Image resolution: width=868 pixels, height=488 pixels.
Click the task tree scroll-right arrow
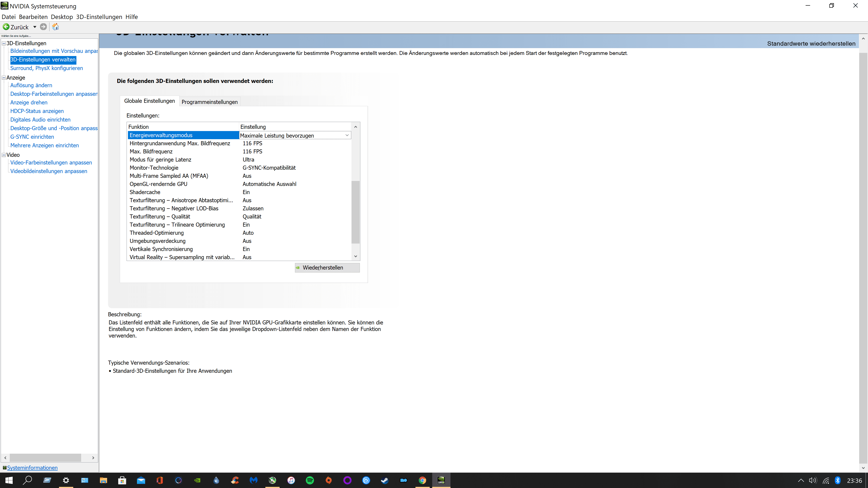(93, 458)
